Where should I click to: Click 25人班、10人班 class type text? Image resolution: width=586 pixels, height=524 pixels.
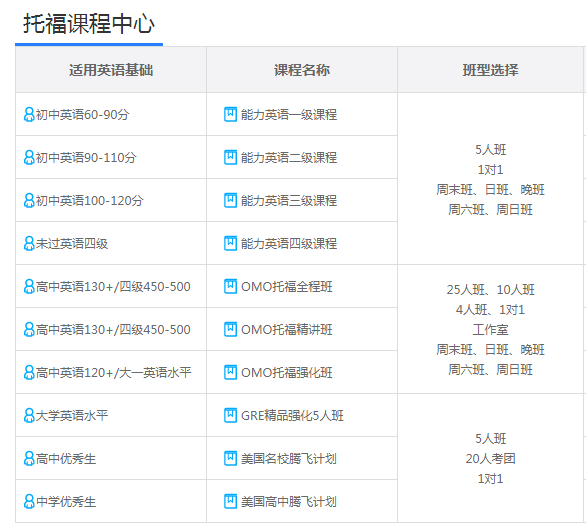click(x=490, y=290)
